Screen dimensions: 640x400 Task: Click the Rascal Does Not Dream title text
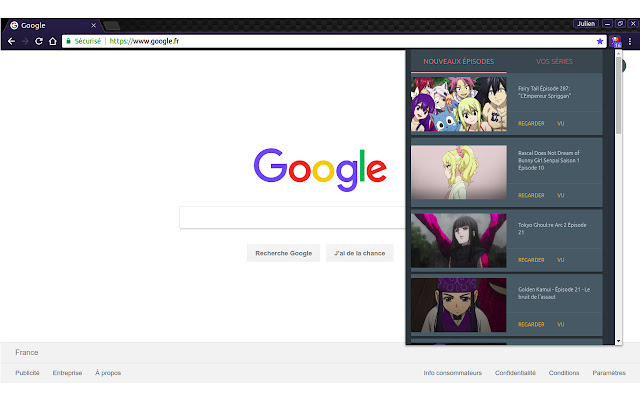(549, 160)
